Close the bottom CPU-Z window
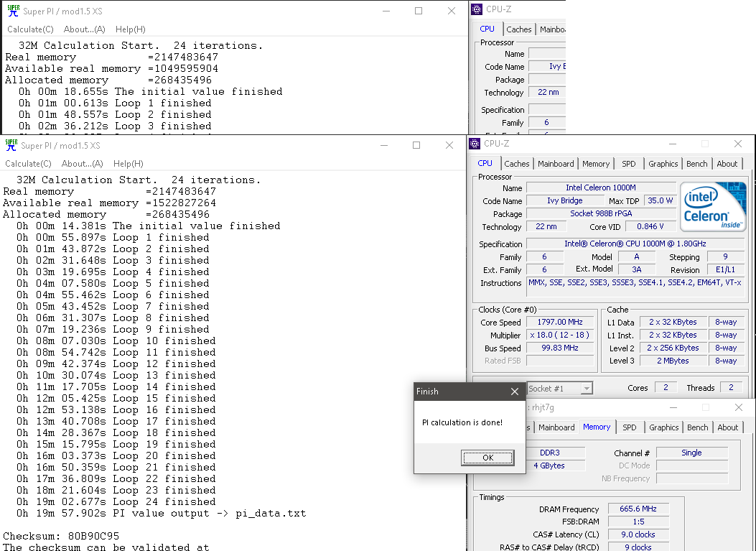This screenshot has width=756, height=551. click(738, 408)
